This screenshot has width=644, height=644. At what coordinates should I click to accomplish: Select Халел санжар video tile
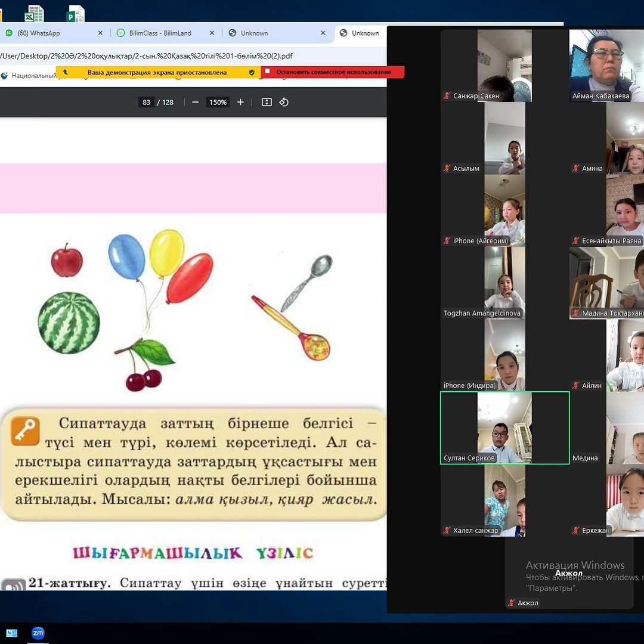click(x=504, y=500)
